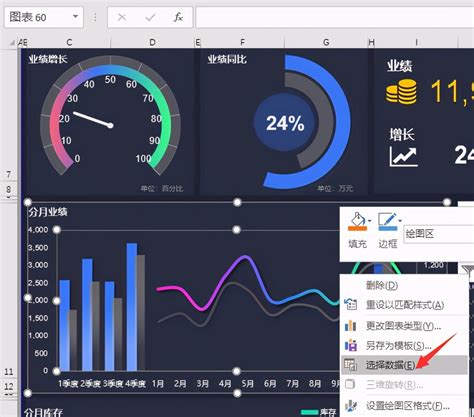
Task: Click the growth trend chart icon
Action: coord(404,157)
